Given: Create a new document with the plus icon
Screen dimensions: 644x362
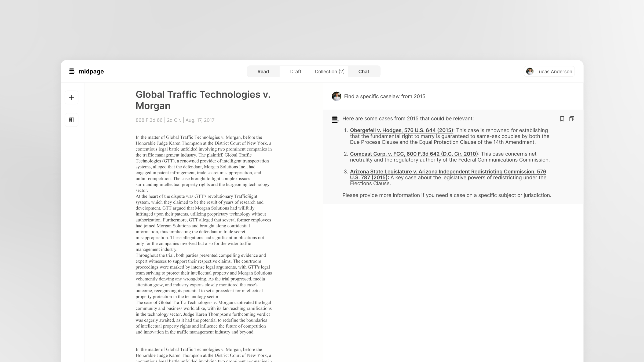Looking at the screenshot, I should tap(71, 97).
